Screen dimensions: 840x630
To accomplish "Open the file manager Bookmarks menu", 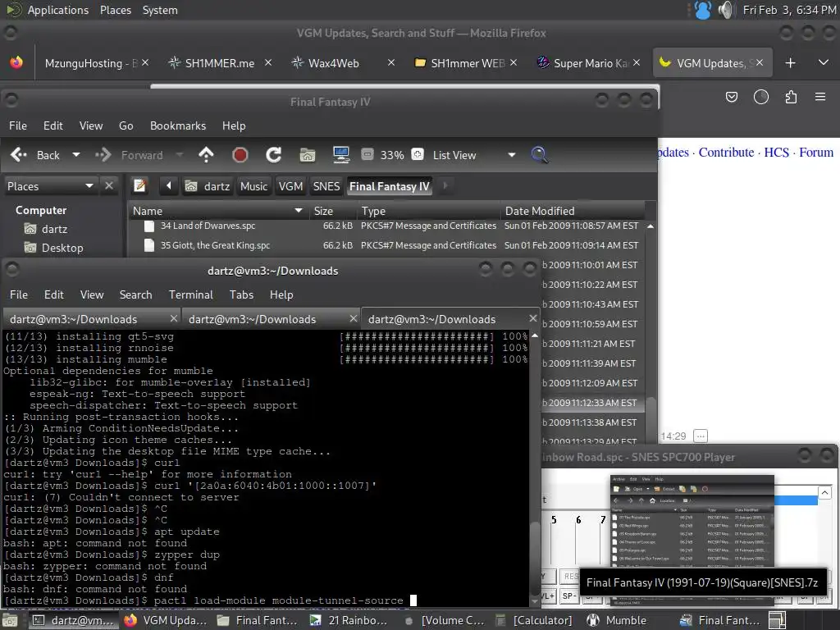I will click(x=178, y=126).
